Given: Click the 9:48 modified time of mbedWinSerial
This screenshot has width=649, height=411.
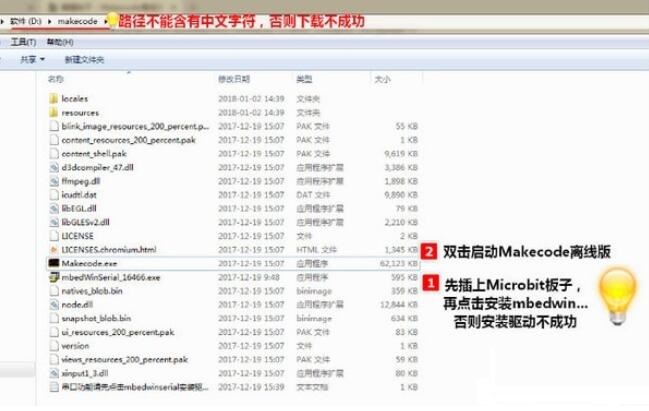Looking at the screenshot, I should pyautogui.click(x=271, y=277).
